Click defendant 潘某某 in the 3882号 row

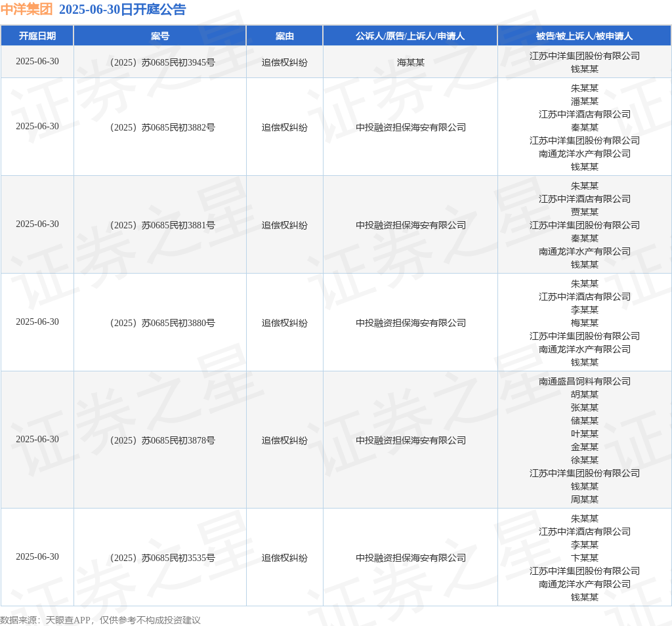585,101
